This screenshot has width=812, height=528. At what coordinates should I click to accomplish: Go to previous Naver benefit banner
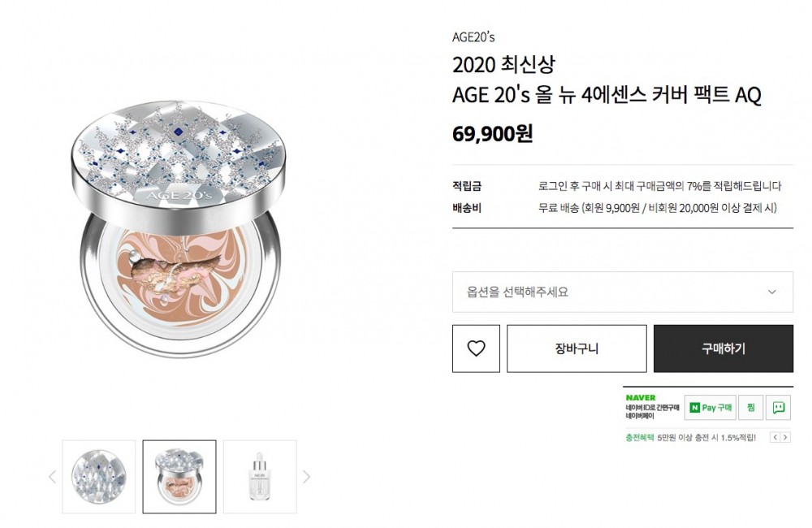point(775,437)
